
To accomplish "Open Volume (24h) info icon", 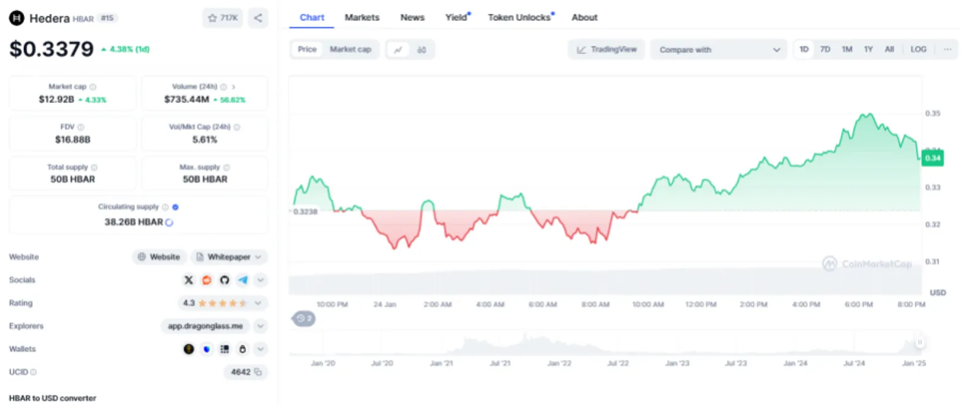I will pyautogui.click(x=224, y=87).
